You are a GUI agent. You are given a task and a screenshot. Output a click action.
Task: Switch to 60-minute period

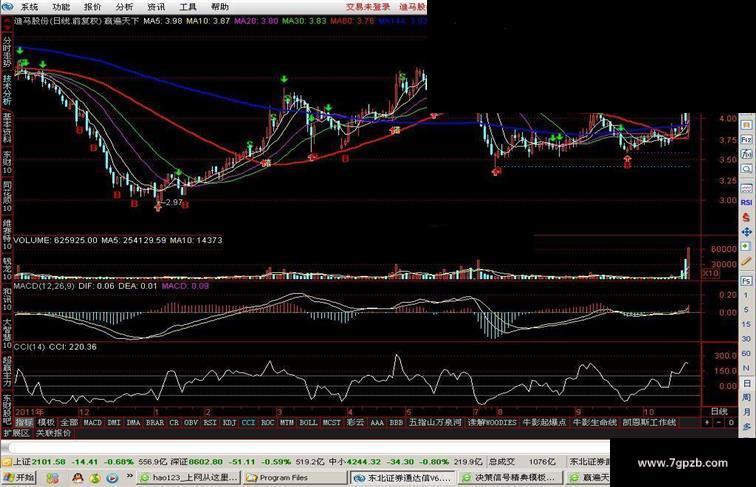coord(746,353)
